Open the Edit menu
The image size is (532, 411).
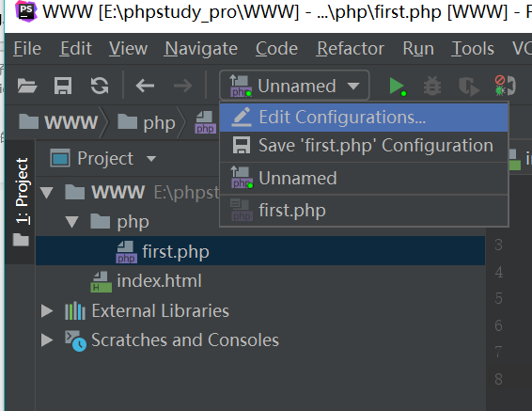(75, 49)
